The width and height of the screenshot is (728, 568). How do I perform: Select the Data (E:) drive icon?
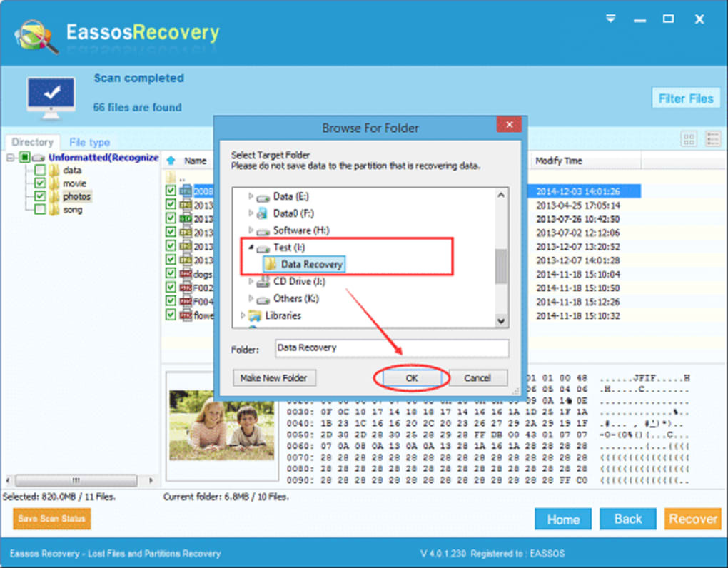[x=263, y=197]
